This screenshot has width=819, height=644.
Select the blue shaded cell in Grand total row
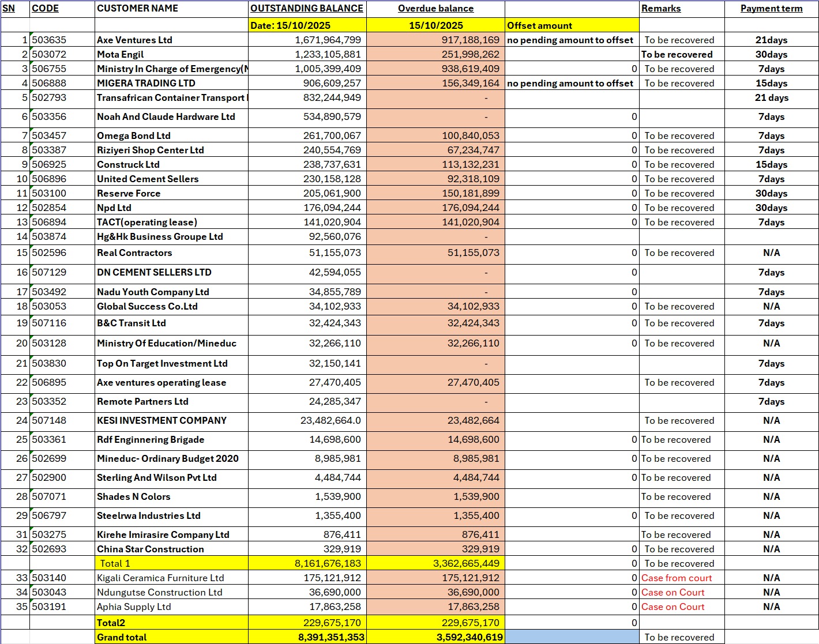click(572, 637)
